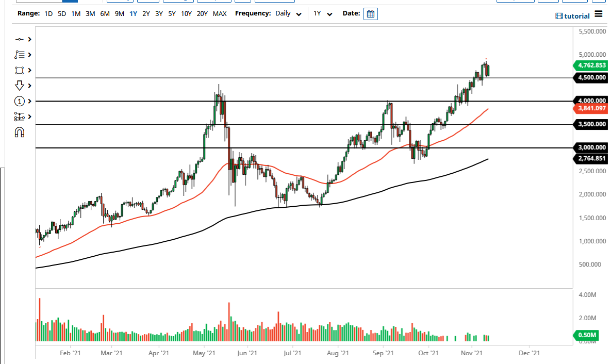This screenshot has height=364, width=612.
Task: Select the trend line drawing tool
Action: pyautogui.click(x=20, y=39)
